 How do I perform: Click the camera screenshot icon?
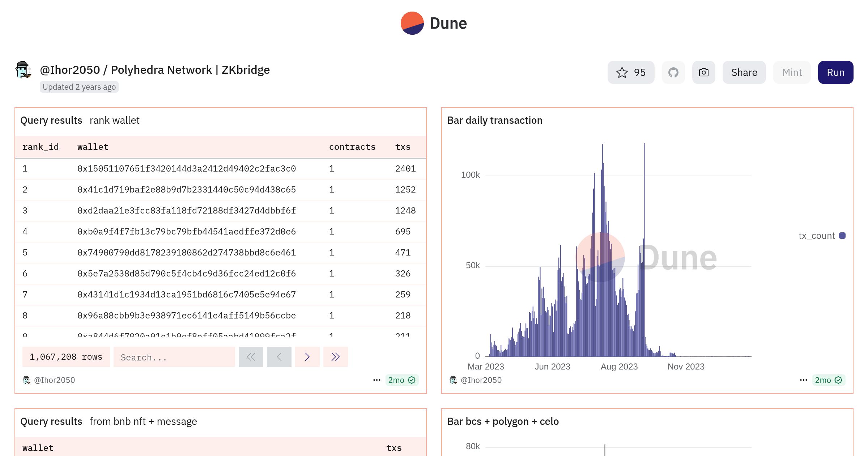pos(703,72)
